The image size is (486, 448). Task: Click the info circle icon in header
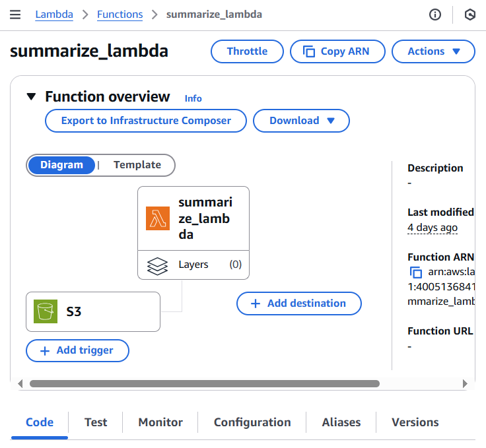pos(435,15)
